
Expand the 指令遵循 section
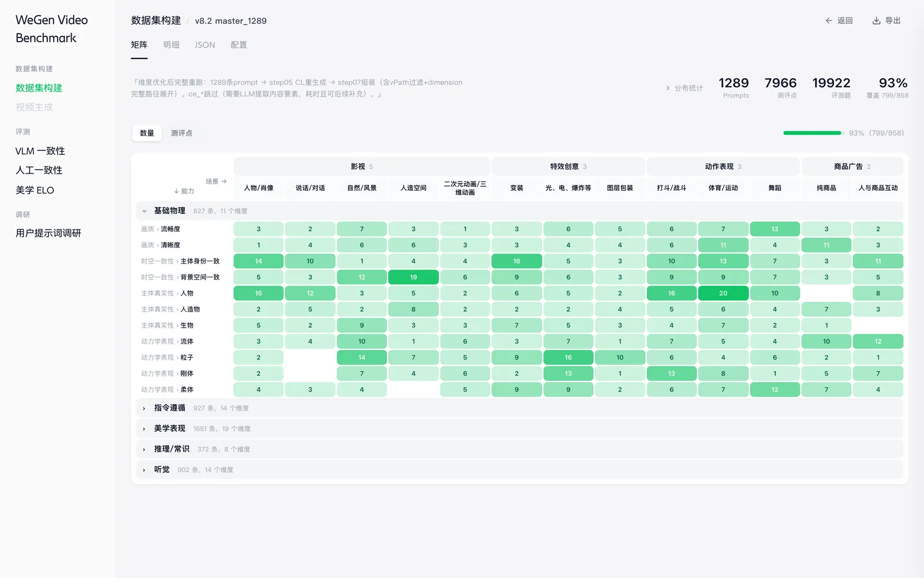(144, 408)
